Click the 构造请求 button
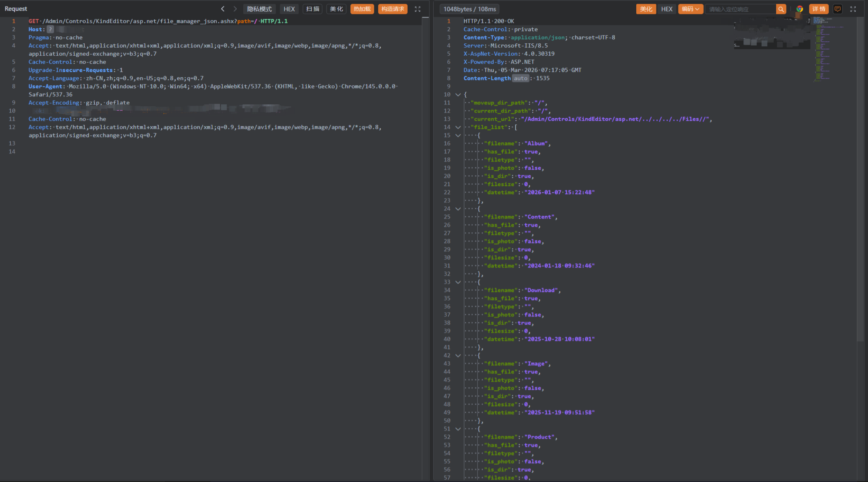 [392, 9]
